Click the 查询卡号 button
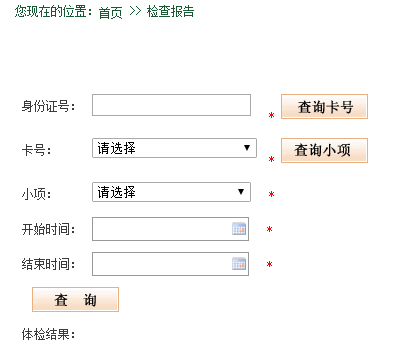The image size is (416, 362). 324,107
